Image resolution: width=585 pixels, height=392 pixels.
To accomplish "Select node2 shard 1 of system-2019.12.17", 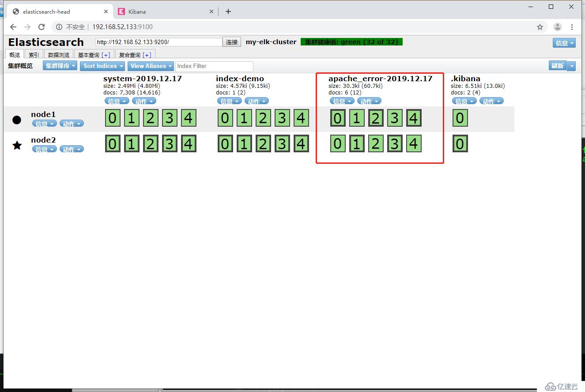I will [x=132, y=144].
